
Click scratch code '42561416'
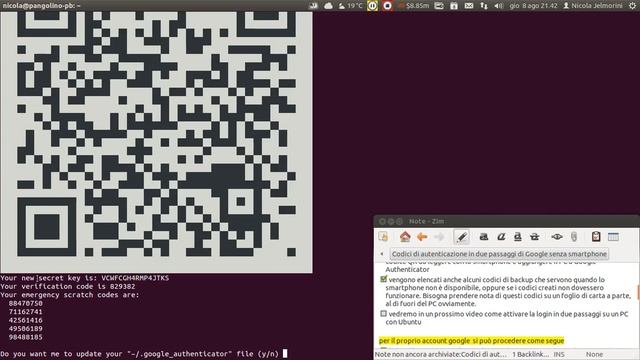coord(26,320)
